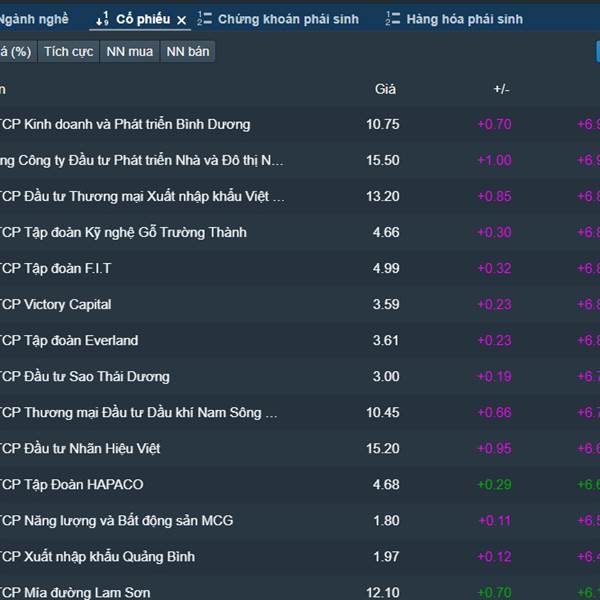Viewport: 600px width, 600px height.
Task: Click price 3.61 of Everland
Action: [x=386, y=340]
